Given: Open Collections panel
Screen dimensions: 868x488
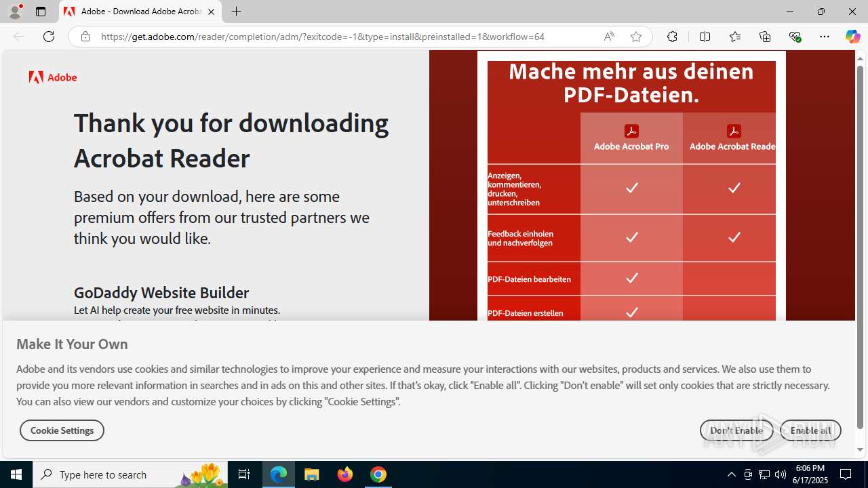Looking at the screenshot, I should [765, 37].
